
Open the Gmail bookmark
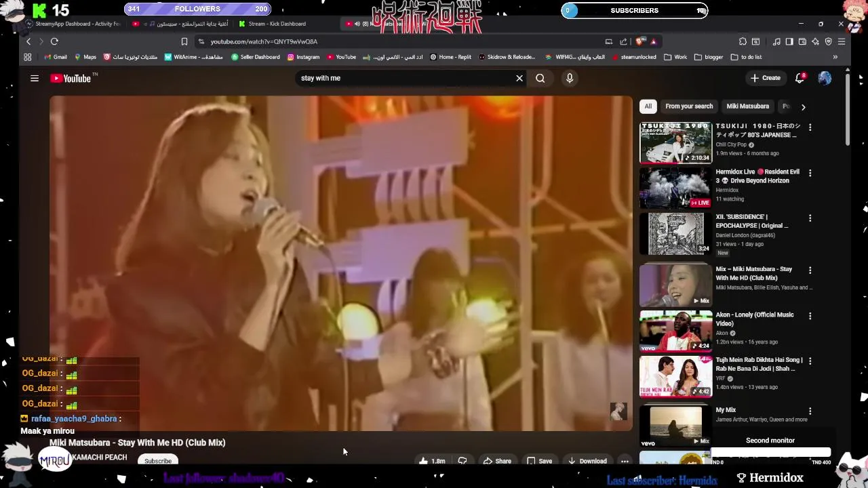(x=56, y=57)
